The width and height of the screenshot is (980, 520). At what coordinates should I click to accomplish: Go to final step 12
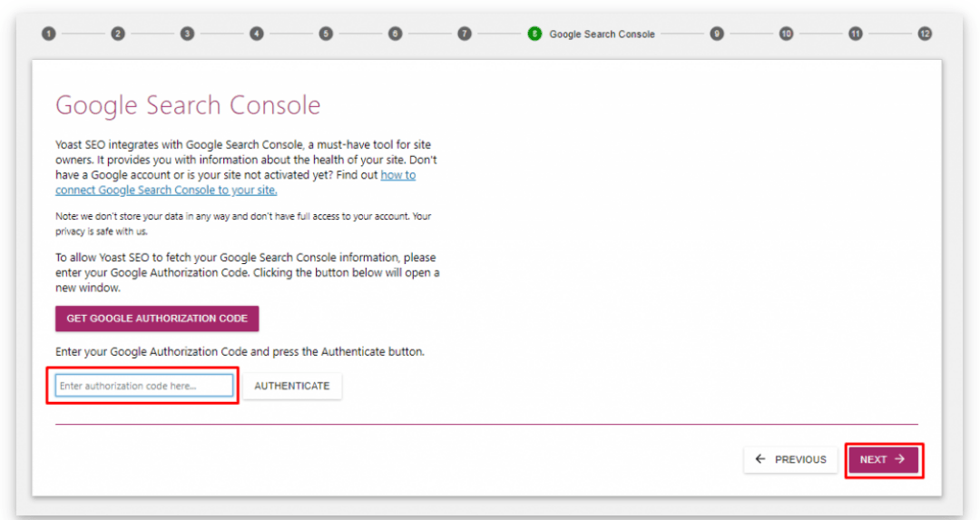[x=925, y=34]
